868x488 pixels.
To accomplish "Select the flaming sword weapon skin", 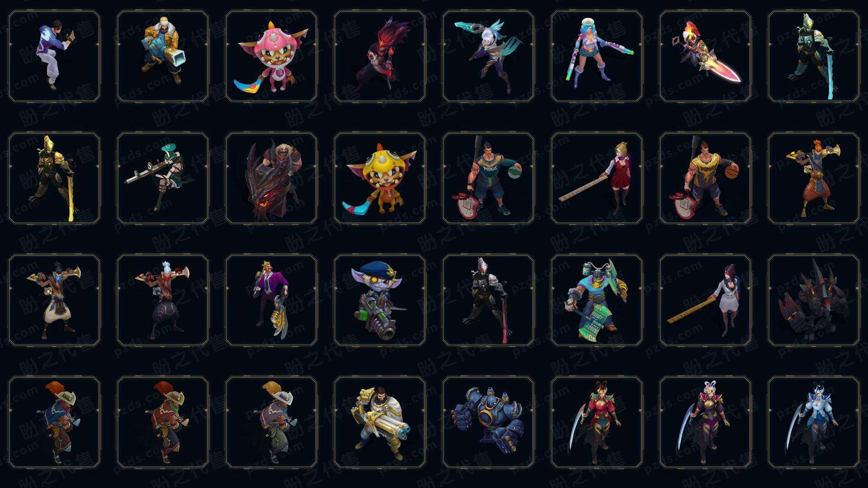I will pyautogui.click(x=705, y=56).
